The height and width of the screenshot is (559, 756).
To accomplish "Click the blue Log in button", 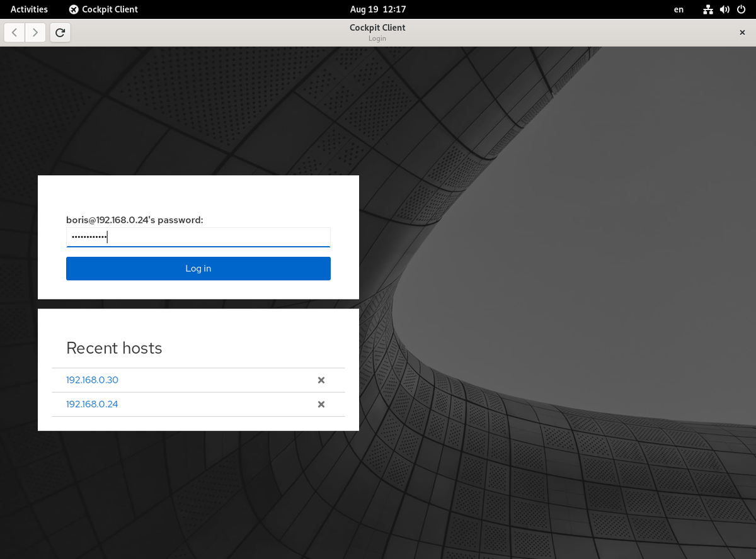I will 198,268.
